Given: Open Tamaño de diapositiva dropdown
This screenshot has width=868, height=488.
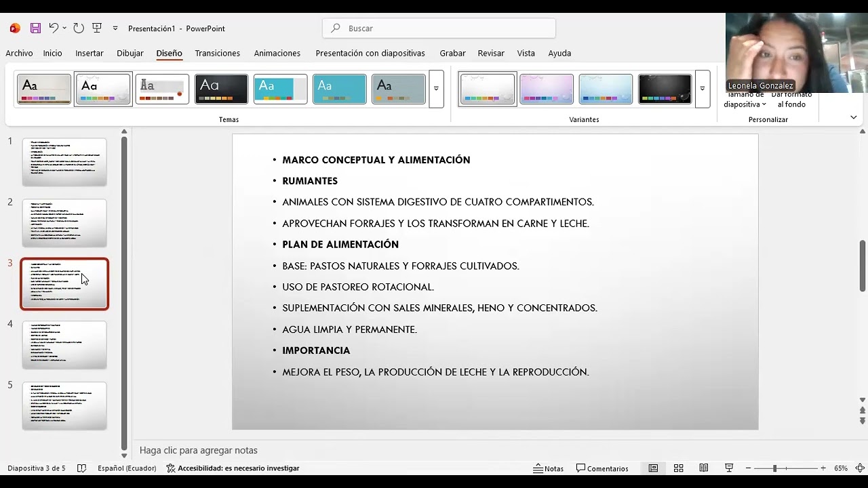Looking at the screenshot, I should (x=745, y=100).
